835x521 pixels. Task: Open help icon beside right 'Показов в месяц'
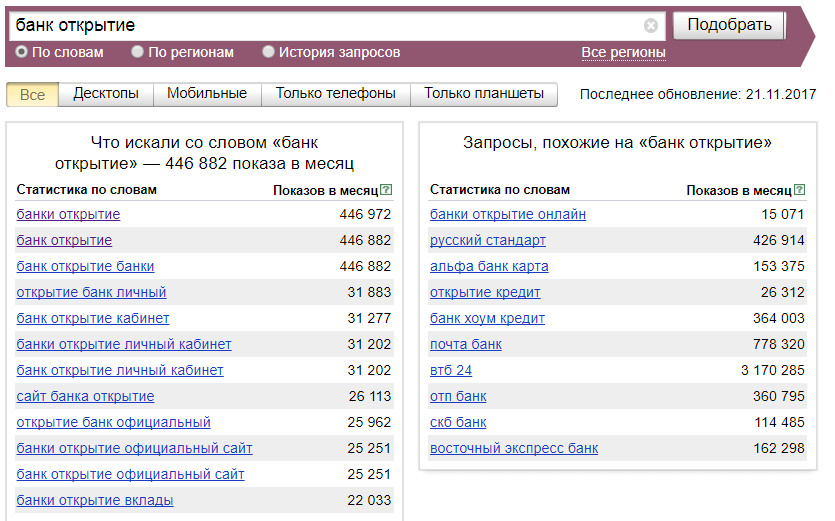[799, 190]
